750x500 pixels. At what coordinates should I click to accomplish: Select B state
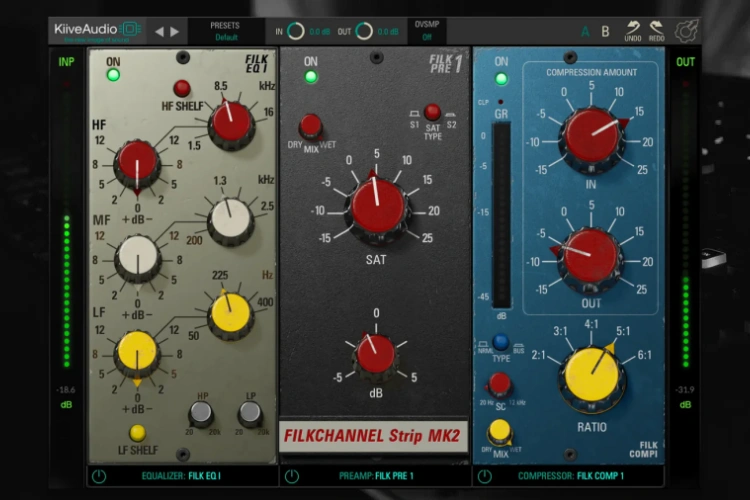tap(605, 32)
